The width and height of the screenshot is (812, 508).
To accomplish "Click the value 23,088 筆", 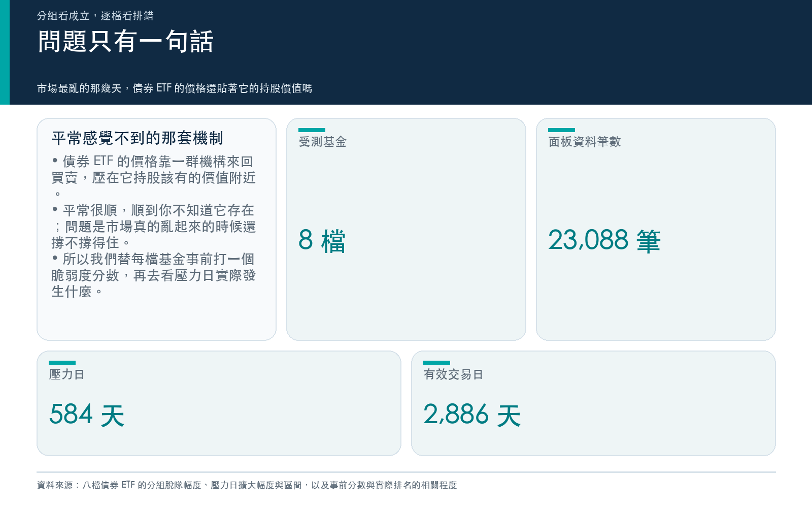I will coord(604,241).
